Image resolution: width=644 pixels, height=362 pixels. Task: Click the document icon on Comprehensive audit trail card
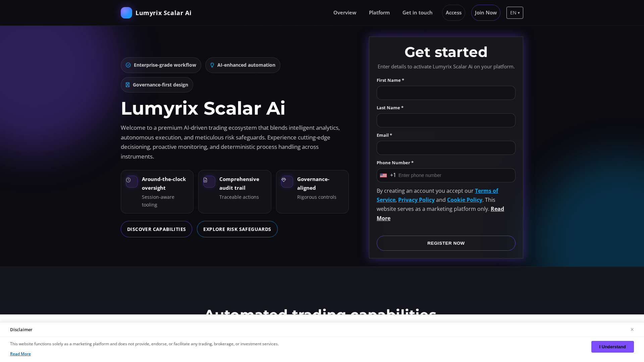coord(206,180)
